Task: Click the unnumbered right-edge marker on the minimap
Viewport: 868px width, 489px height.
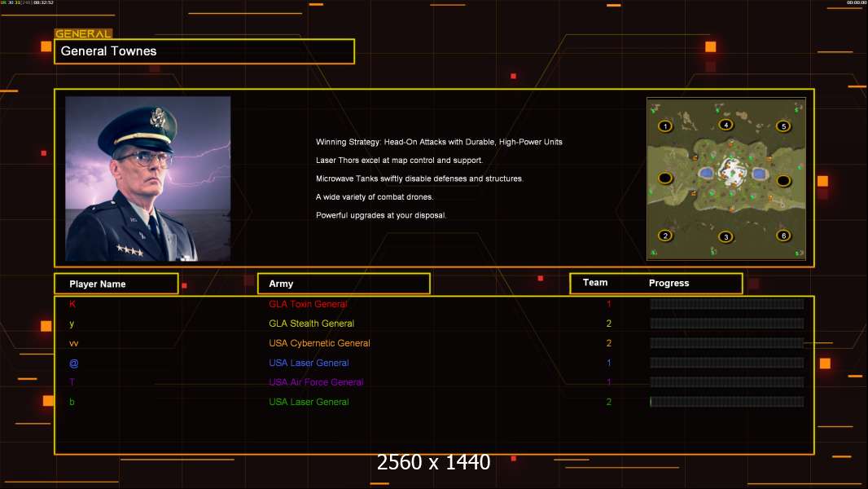Action: (x=783, y=181)
